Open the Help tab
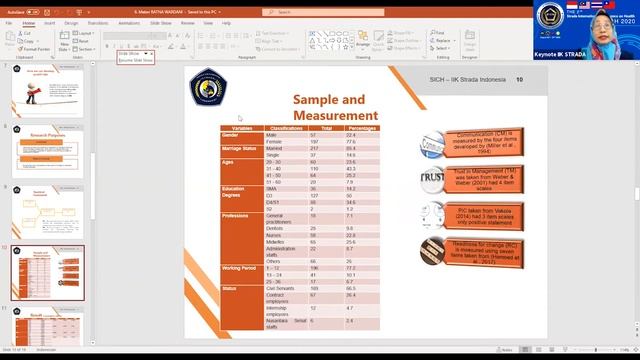640x360 pixels. 226,23
